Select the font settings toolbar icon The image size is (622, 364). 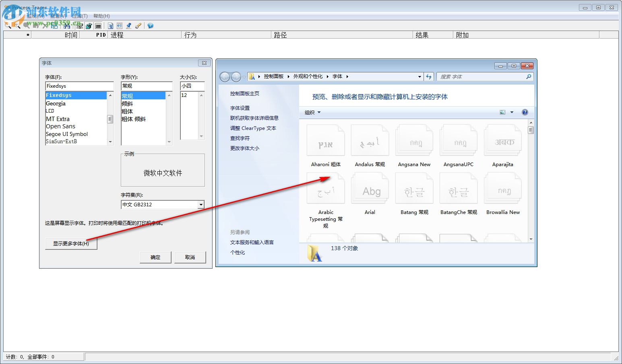(x=111, y=25)
